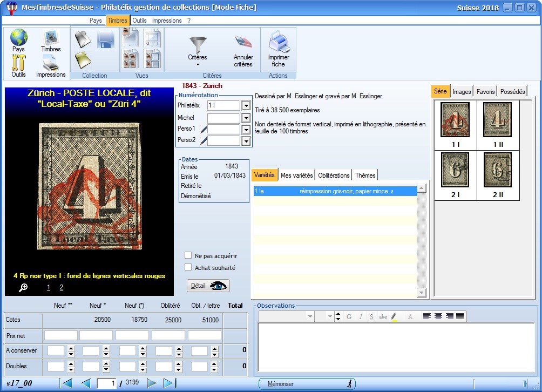Screen dimensions: 542x392
Task: Show stamp image 2 link
Action: pos(62,287)
